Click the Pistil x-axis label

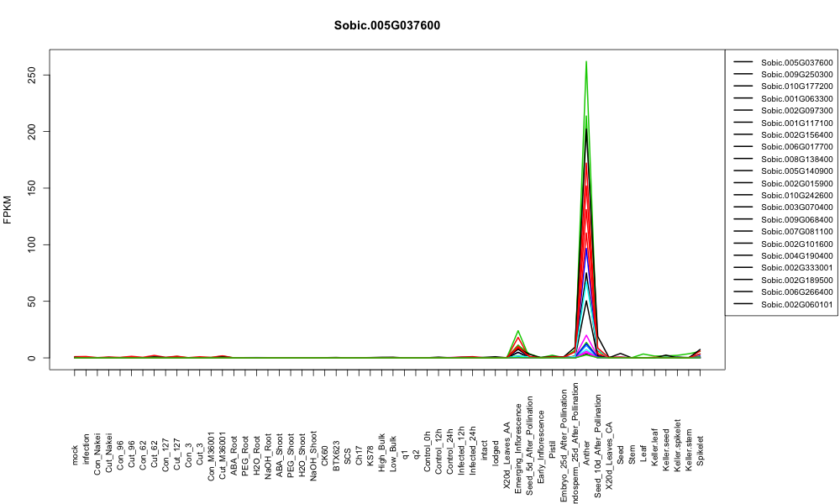553,454
